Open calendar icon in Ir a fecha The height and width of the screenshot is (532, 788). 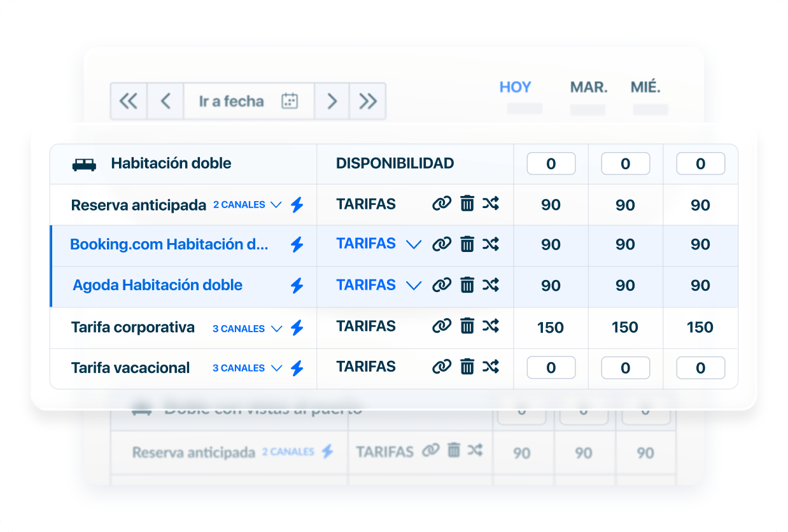[x=290, y=101]
